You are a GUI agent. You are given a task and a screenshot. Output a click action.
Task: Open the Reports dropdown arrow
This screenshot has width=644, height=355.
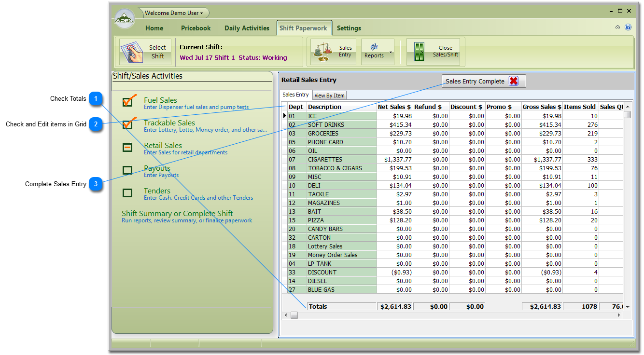[391, 52]
